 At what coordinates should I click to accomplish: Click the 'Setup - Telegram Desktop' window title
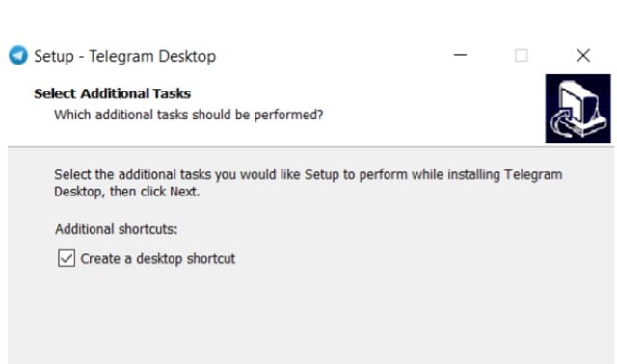(x=124, y=56)
